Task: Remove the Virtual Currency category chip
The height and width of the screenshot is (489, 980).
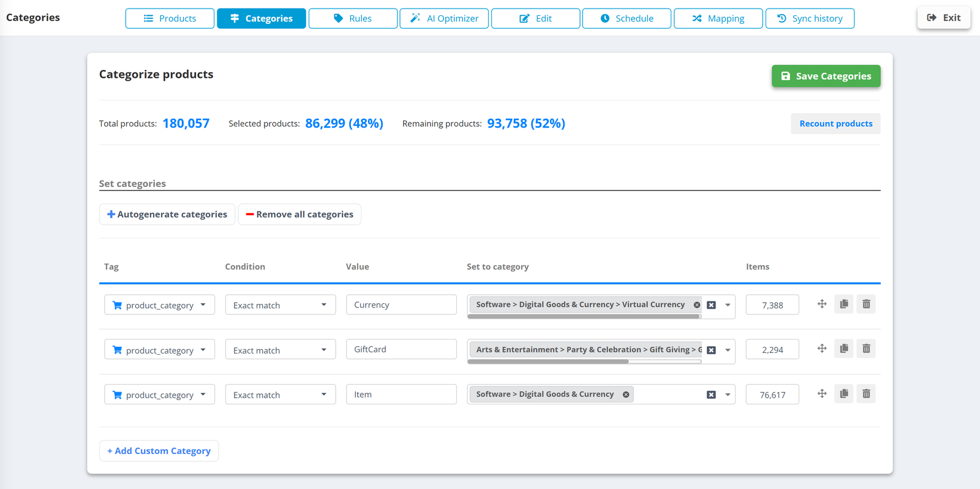Action: (x=697, y=305)
